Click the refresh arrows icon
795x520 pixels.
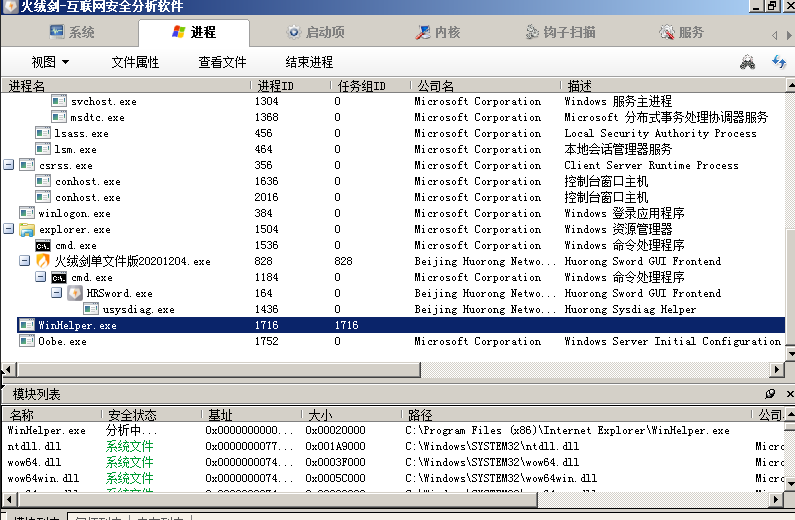coord(779,62)
